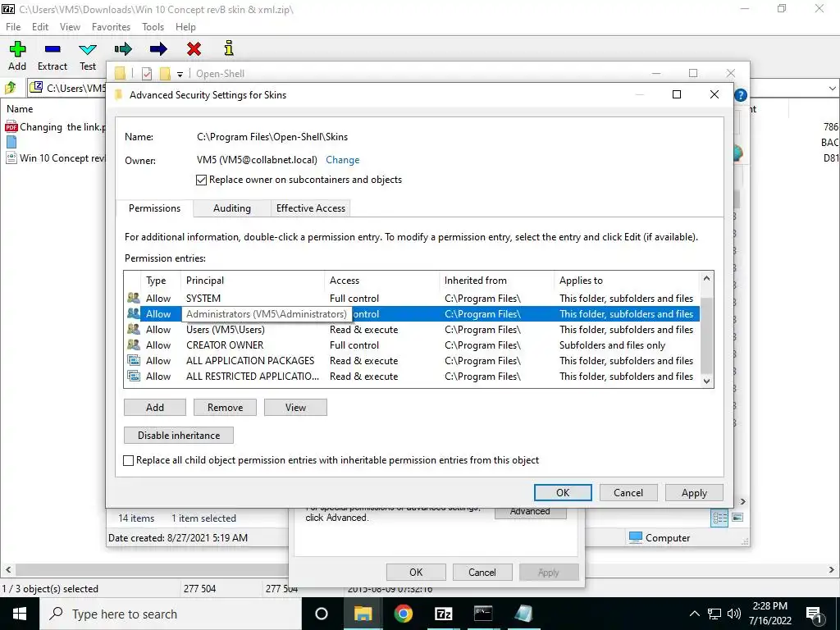Image resolution: width=840 pixels, height=630 pixels.
Task: Click the taskbar search box
Action: (x=171, y=614)
